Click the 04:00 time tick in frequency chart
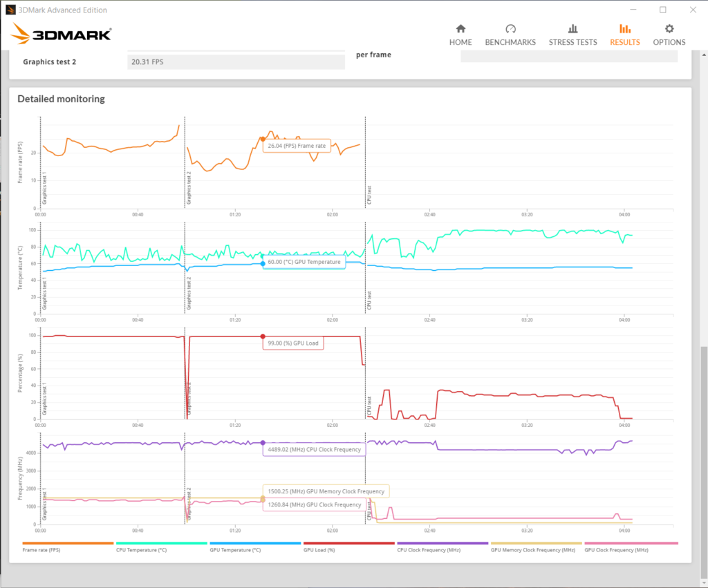 [624, 531]
